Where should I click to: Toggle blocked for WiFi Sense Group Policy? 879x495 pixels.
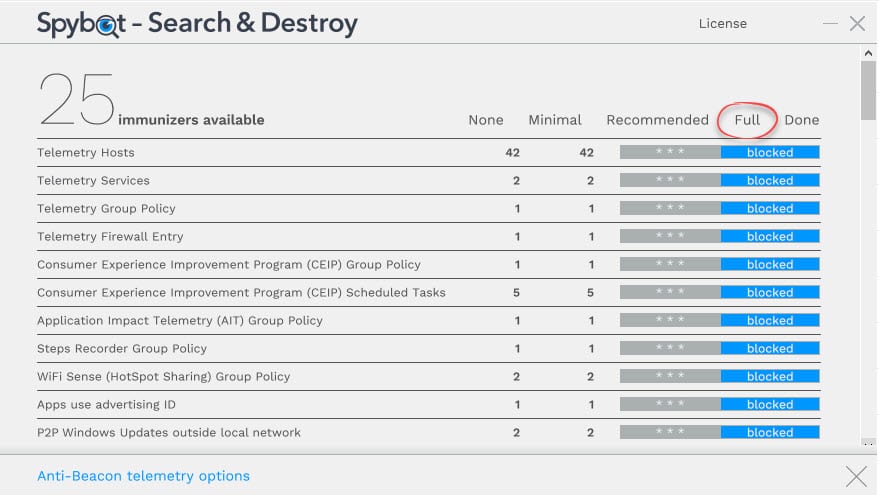(770, 376)
